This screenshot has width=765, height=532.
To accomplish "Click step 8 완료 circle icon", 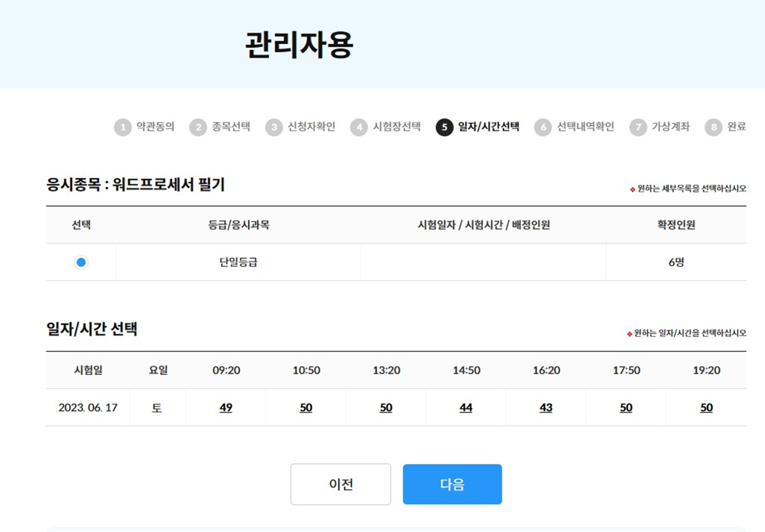I will click(713, 127).
